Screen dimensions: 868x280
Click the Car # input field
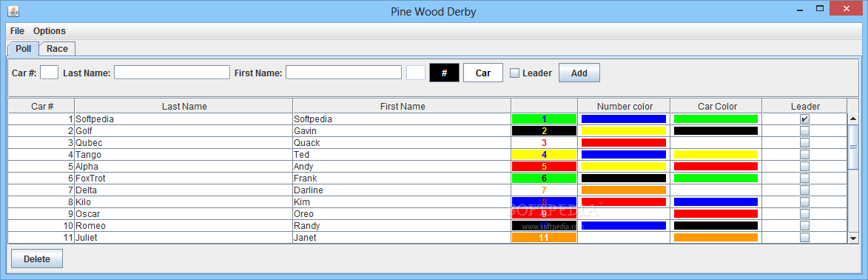click(x=50, y=73)
